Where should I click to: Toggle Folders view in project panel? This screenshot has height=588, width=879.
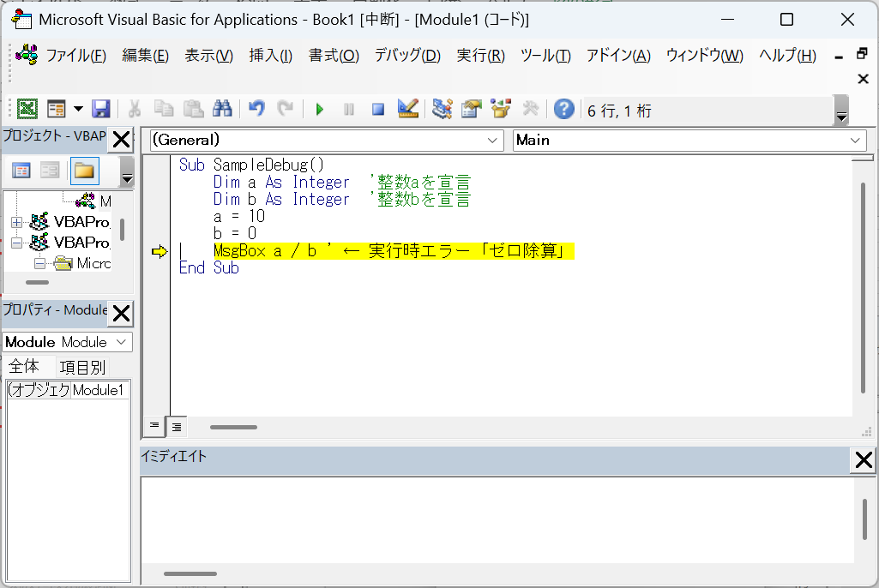pos(84,171)
